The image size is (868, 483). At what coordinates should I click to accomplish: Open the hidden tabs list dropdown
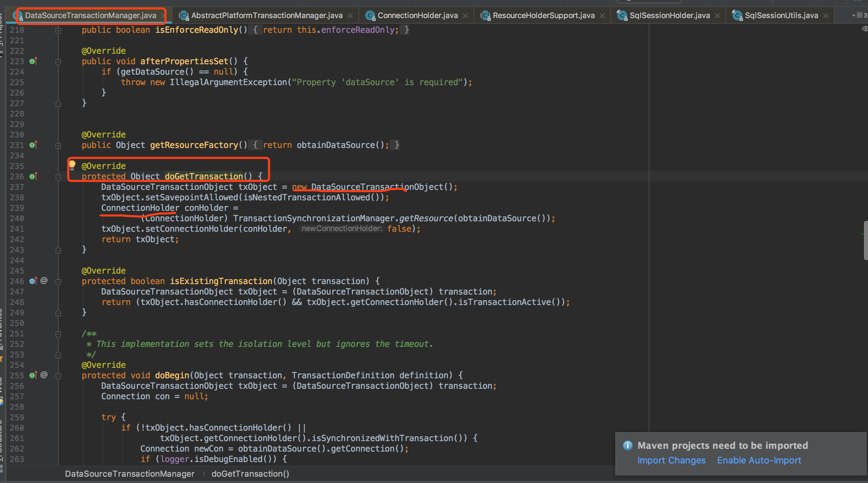point(859,15)
